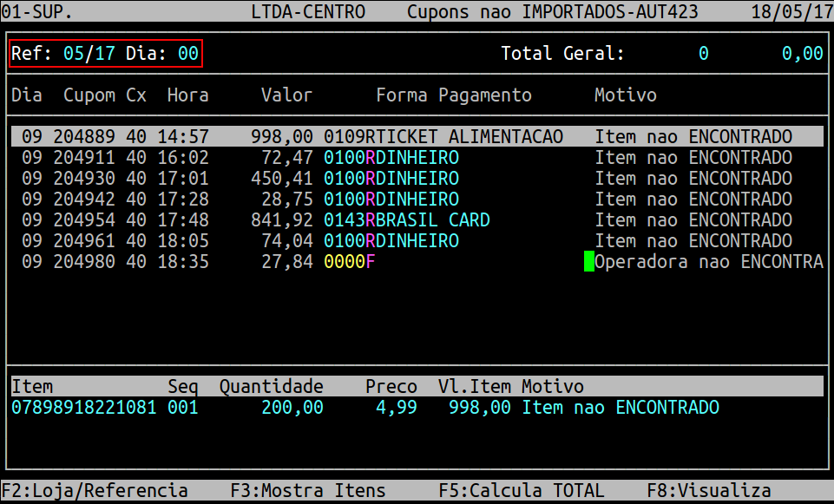Select coupon number 204954
Viewport: 834px width, 504px height.
[84, 219]
